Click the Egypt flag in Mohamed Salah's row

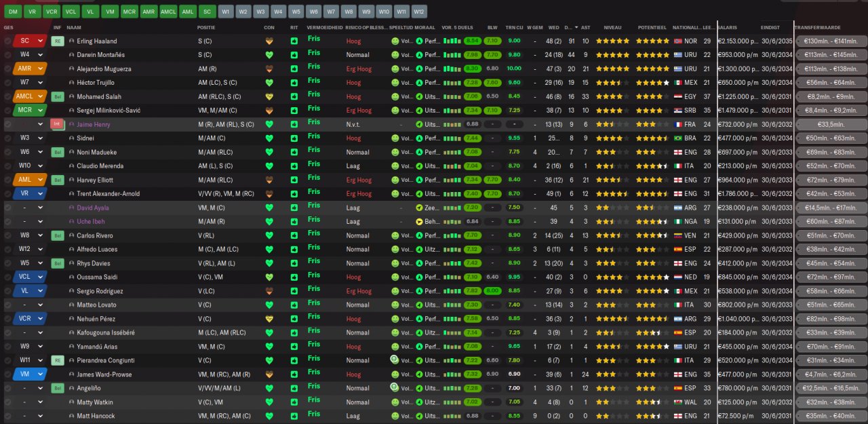[679, 96]
